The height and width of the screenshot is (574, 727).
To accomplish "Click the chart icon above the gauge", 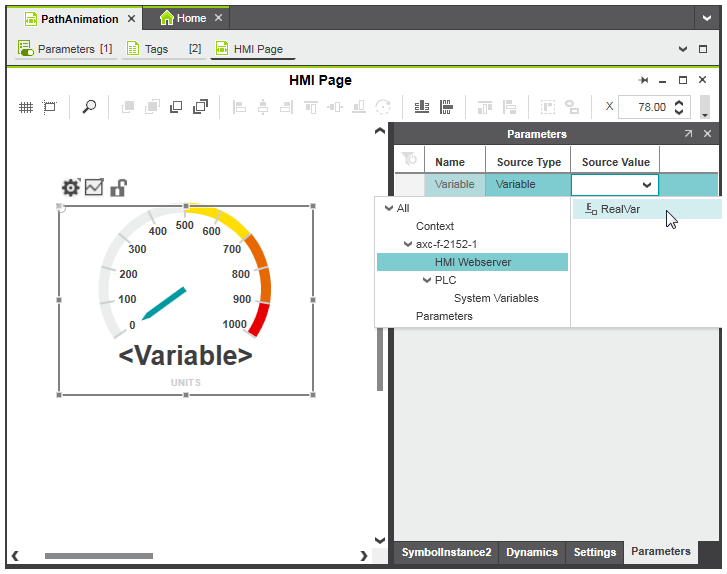I will tap(94, 187).
